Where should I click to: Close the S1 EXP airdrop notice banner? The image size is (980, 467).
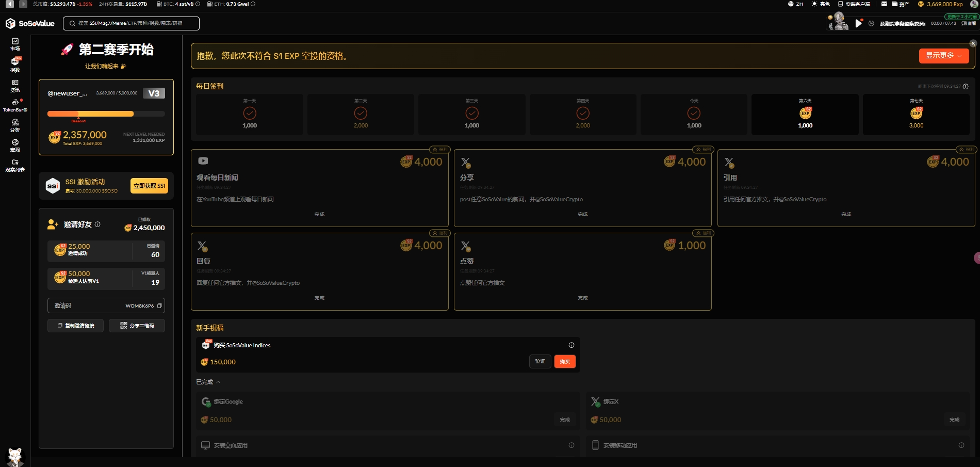973,43
